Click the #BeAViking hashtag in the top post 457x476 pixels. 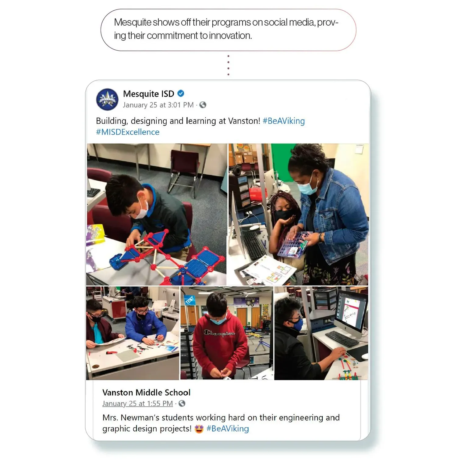284,121
